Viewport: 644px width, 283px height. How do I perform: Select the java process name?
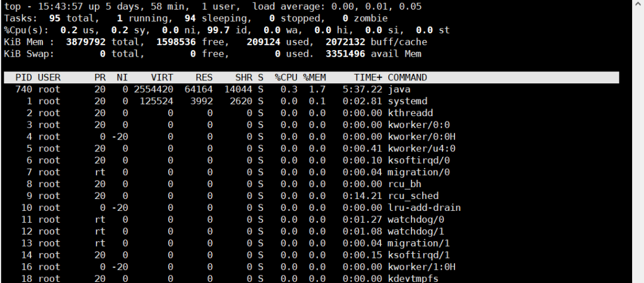tap(399, 89)
